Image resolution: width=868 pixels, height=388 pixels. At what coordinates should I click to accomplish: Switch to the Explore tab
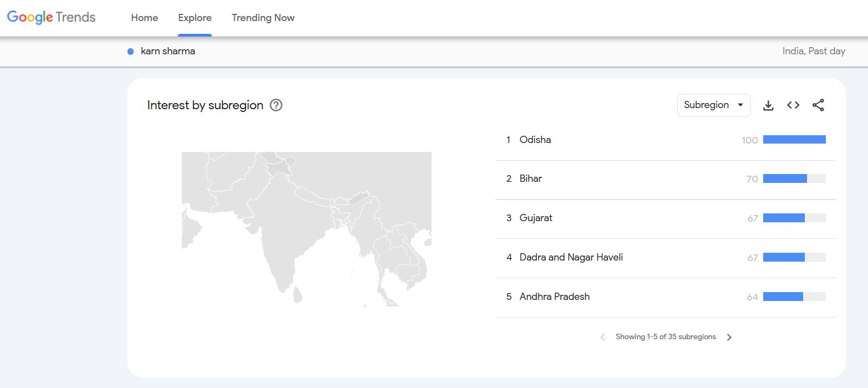195,18
